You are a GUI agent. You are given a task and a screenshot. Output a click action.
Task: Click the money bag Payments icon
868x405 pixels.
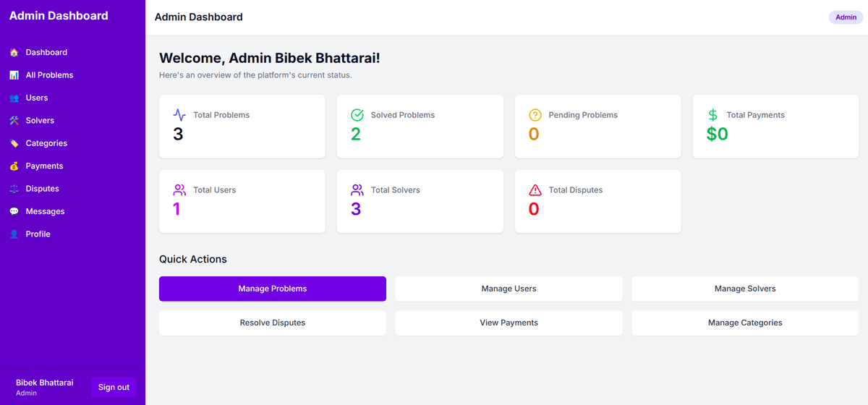pos(14,166)
